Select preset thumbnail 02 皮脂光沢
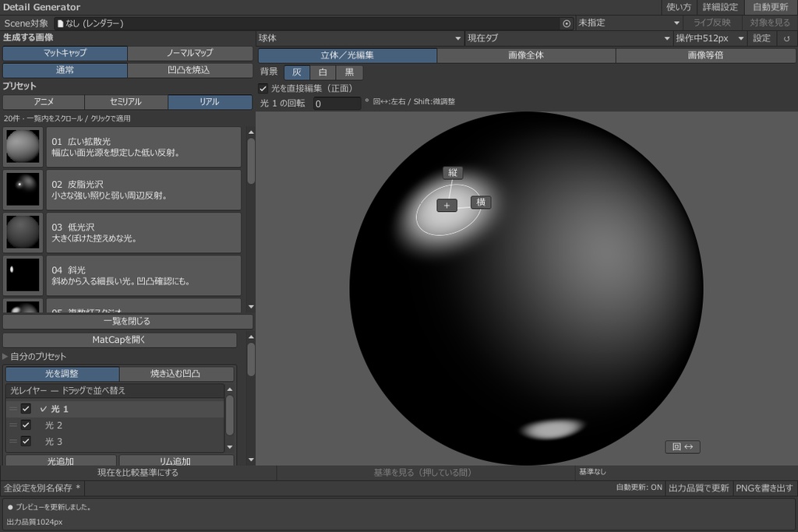 pos(23,189)
